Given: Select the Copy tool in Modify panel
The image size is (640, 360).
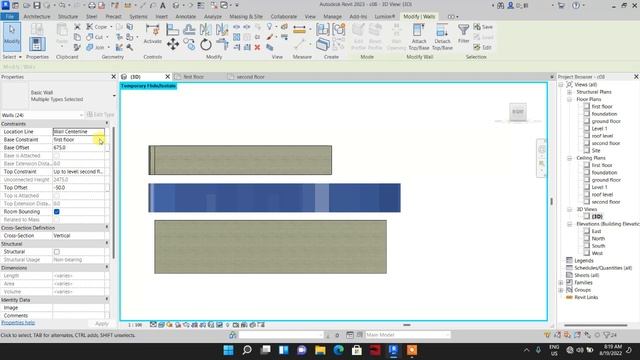Looking at the screenshot, I should point(189,44).
